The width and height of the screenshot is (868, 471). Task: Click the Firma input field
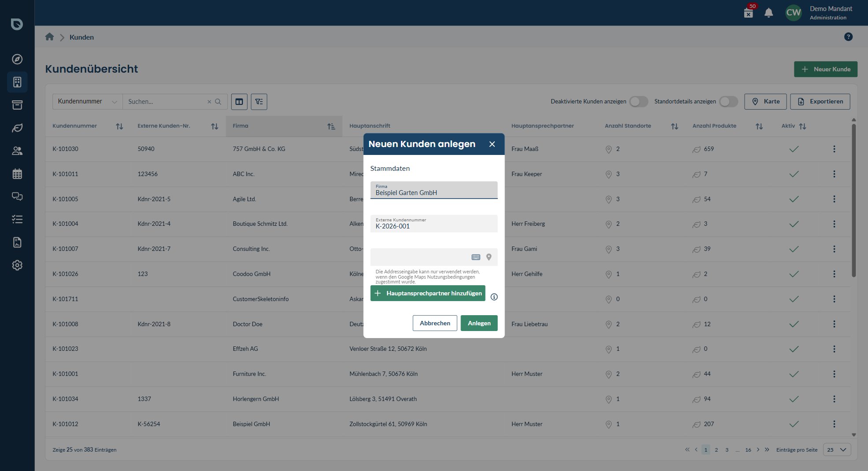434,190
